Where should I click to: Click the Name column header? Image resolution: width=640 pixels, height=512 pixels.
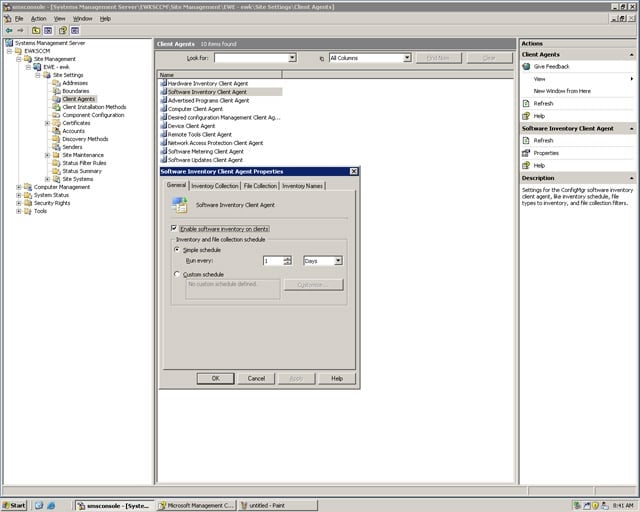(x=220, y=75)
